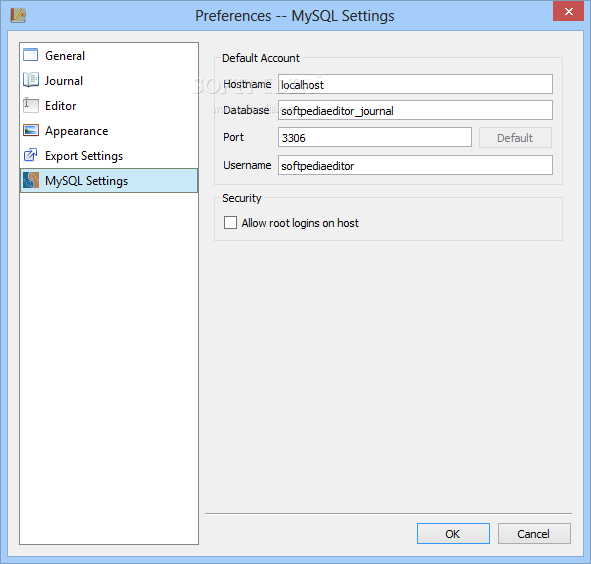The image size is (591, 564).
Task: Focus the Database input field
Action: tap(415, 110)
